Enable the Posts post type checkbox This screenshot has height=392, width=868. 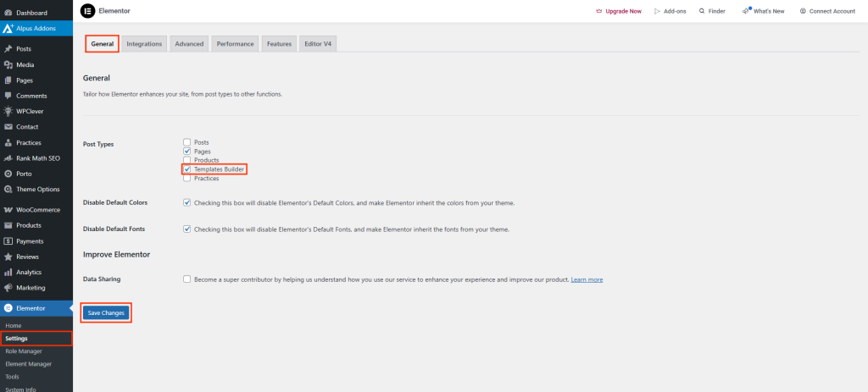tap(186, 142)
